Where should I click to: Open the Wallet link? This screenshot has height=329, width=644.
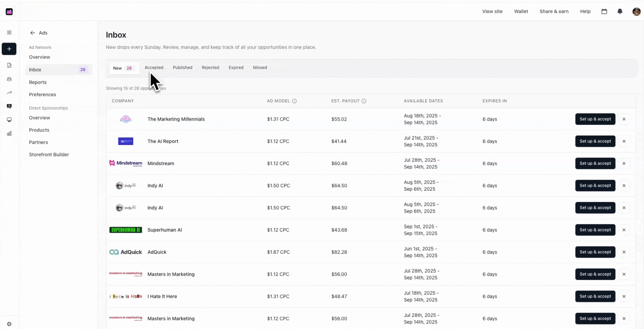click(521, 12)
